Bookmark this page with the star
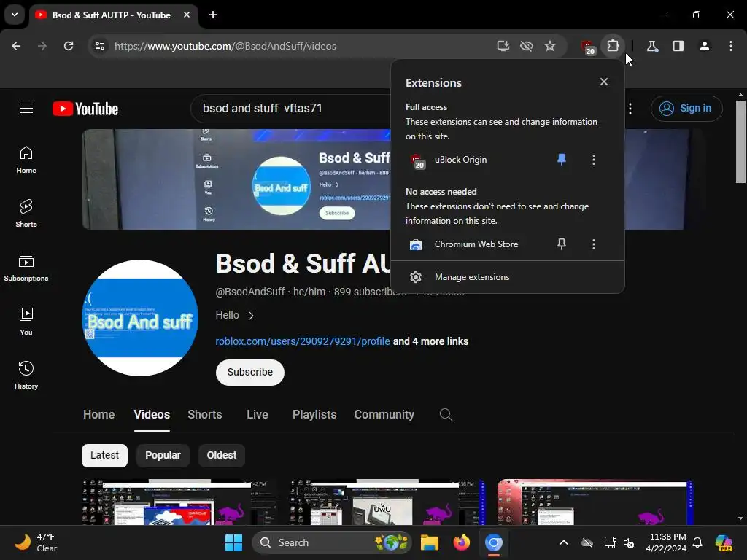 (x=550, y=46)
